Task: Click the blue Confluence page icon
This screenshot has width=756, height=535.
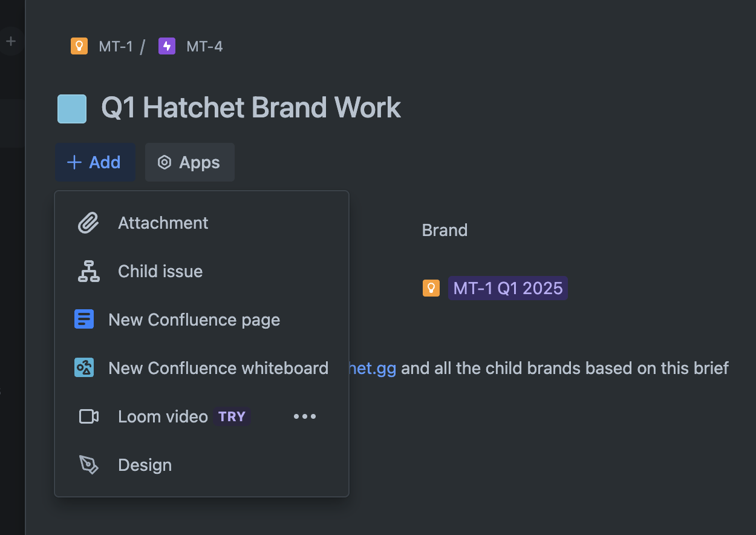Action: pos(84,319)
